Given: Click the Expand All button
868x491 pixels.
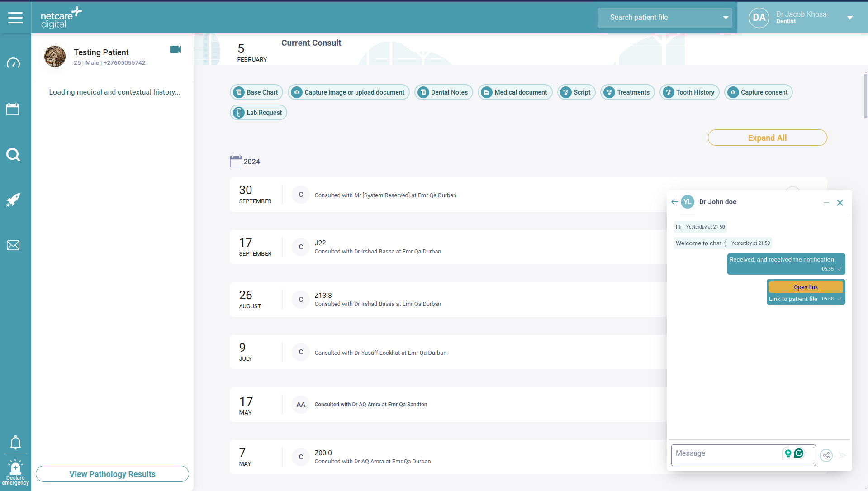Looking at the screenshot, I should [x=767, y=138].
